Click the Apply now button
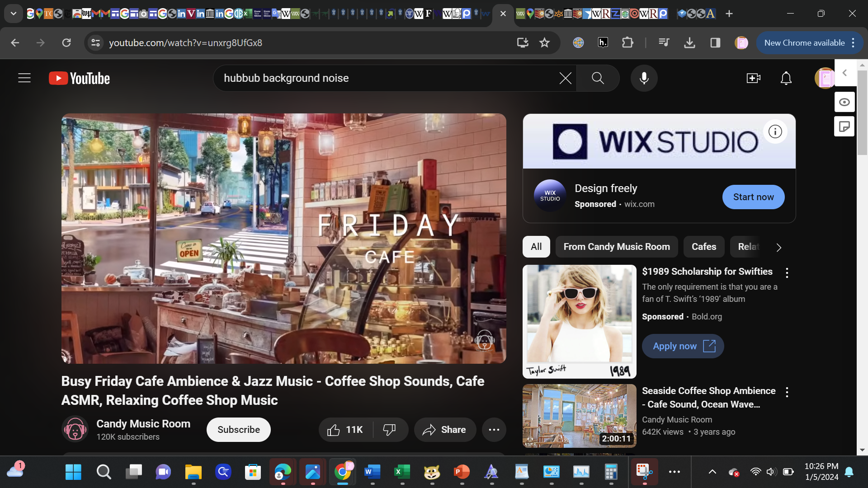 tap(683, 346)
